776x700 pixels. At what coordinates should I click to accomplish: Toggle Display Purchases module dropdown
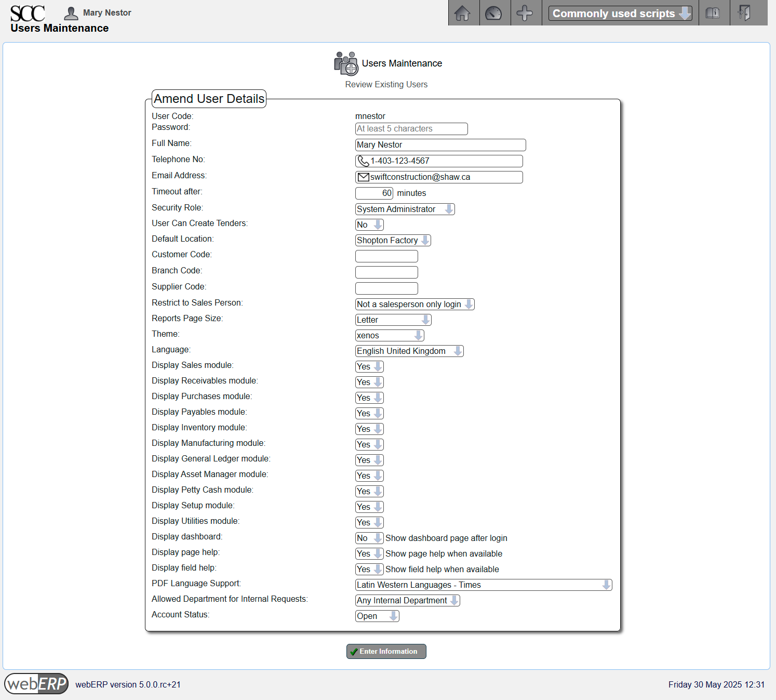369,398
